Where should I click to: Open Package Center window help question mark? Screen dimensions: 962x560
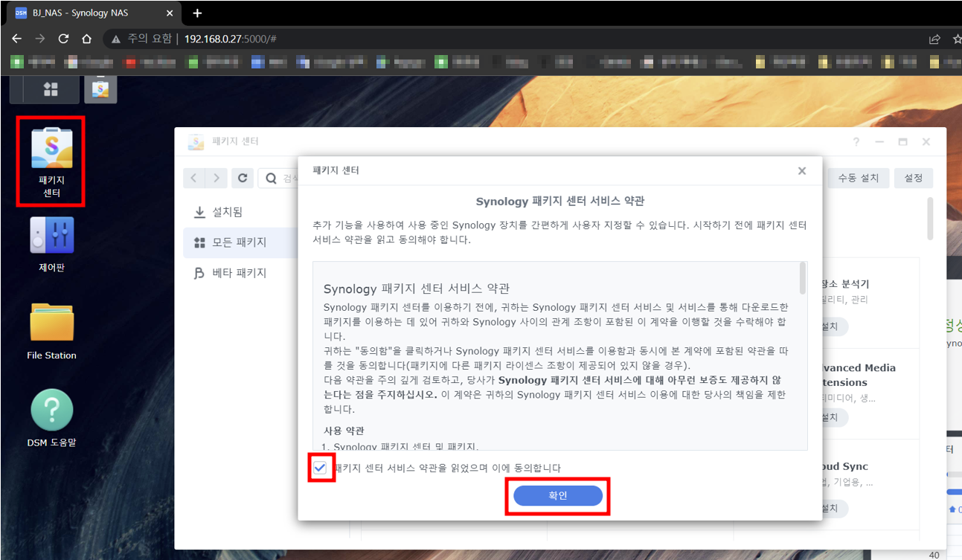(x=856, y=141)
